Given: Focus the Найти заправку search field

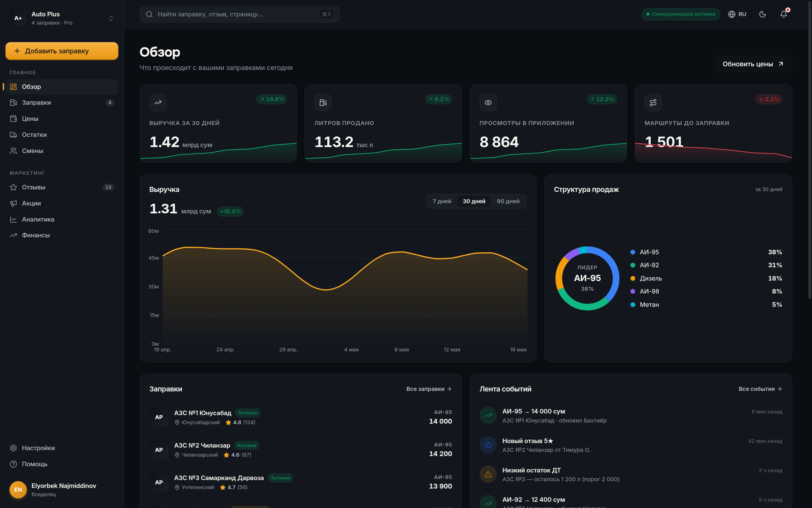Looking at the screenshot, I should pos(240,14).
